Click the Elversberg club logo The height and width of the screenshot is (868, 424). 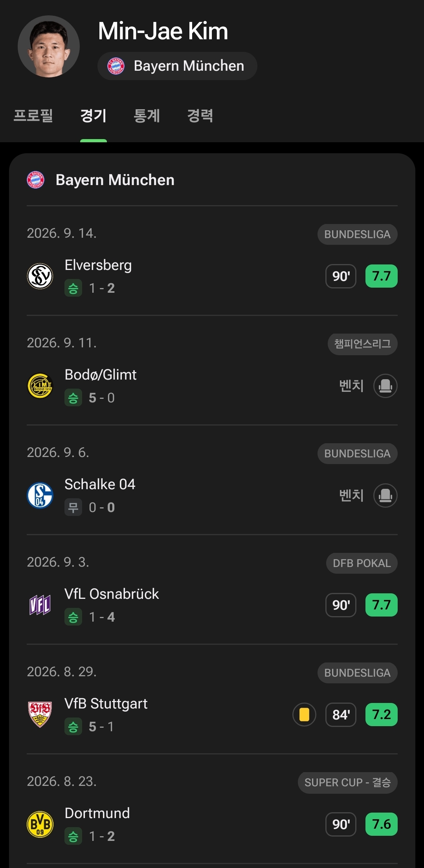(x=40, y=276)
